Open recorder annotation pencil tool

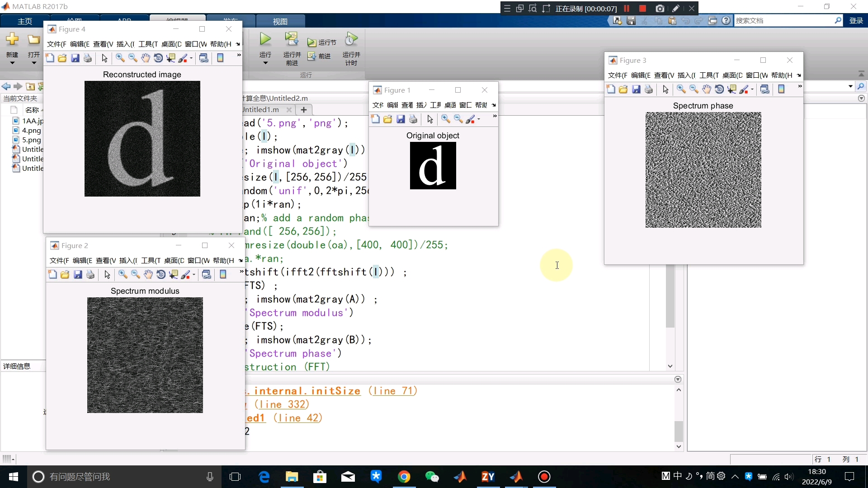[x=675, y=8]
